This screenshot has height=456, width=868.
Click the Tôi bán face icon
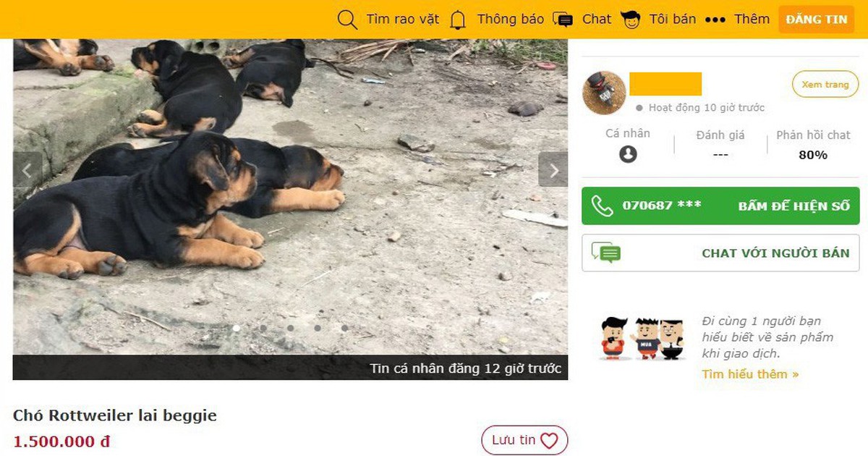click(x=631, y=20)
